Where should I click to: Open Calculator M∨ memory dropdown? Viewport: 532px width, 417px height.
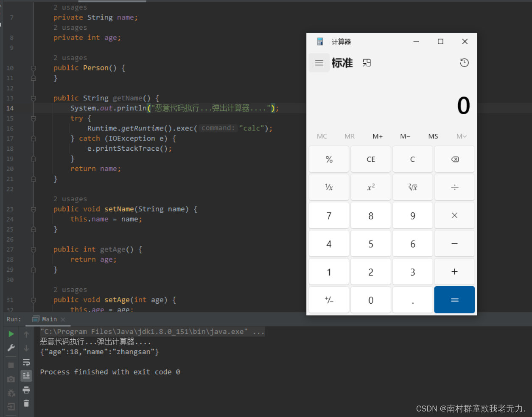tap(462, 136)
